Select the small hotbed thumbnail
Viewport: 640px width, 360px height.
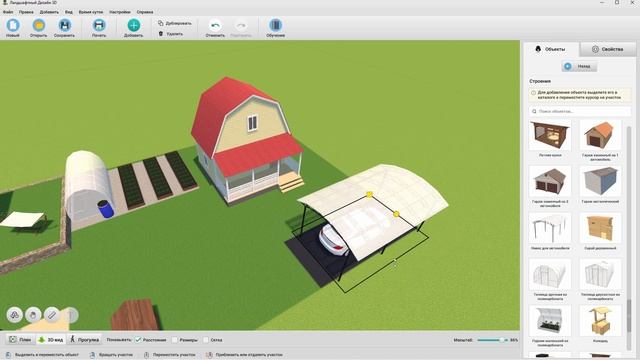click(550, 321)
